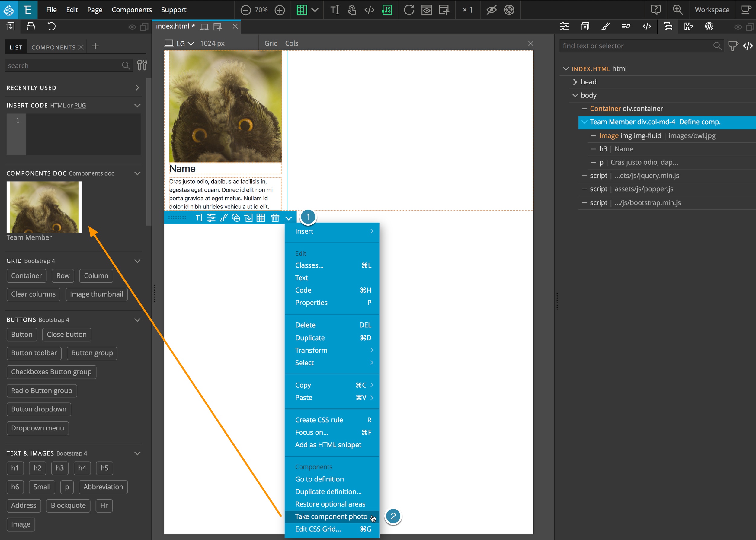756x540 pixels.
Task: Click the grid editor icon in element toolbar
Action: tap(261, 218)
